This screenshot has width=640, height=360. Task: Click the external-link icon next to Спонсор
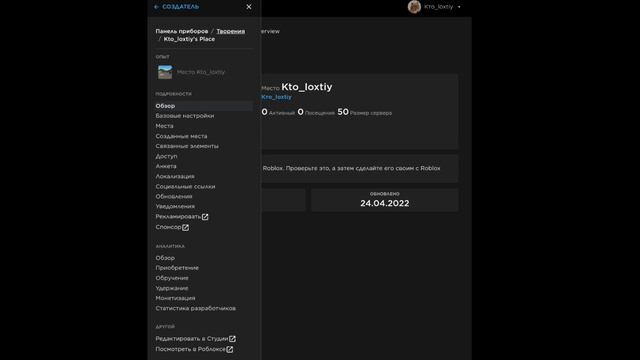(185, 227)
